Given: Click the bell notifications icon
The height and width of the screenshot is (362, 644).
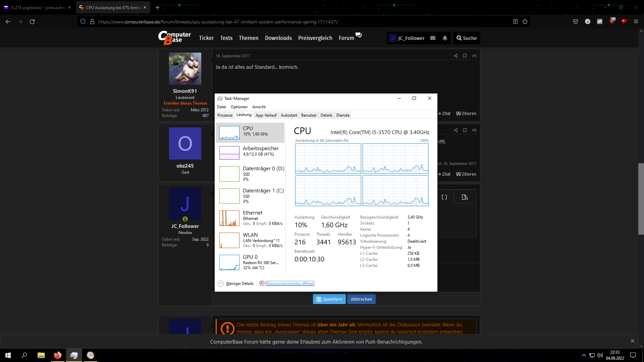Looking at the screenshot, I should point(445,38).
